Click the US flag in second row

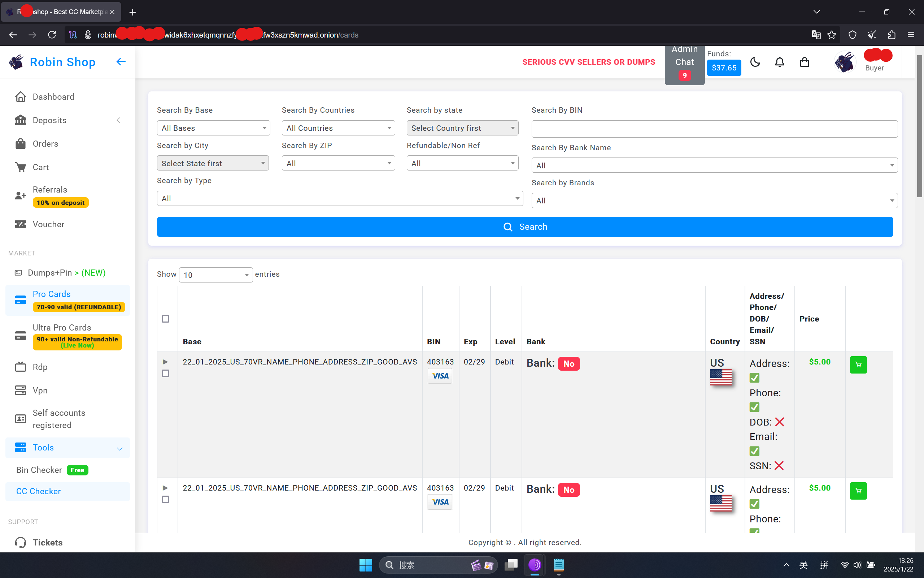click(x=721, y=504)
